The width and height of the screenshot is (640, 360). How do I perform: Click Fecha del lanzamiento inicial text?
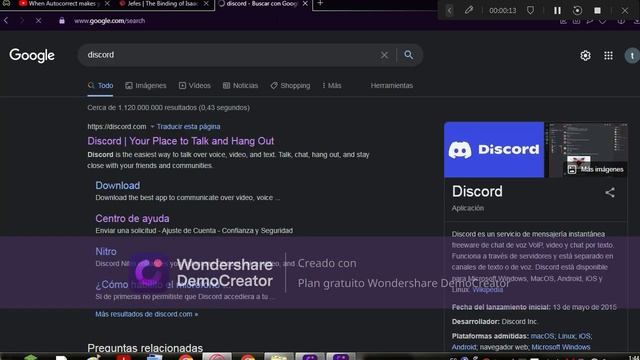(501, 307)
